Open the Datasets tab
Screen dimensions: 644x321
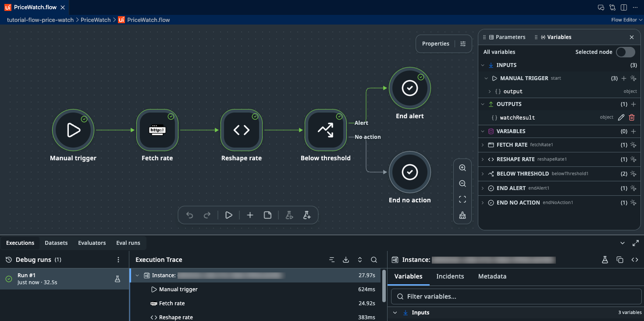[x=56, y=243]
